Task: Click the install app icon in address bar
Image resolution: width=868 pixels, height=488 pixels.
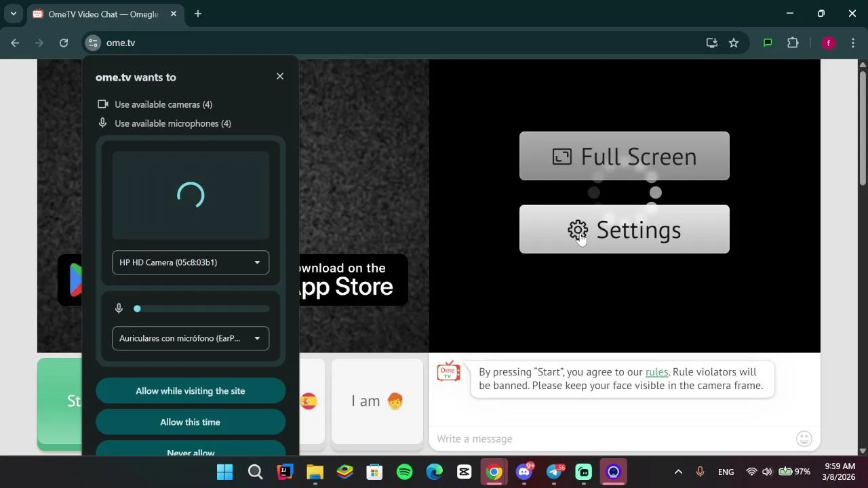Action: [711, 43]
